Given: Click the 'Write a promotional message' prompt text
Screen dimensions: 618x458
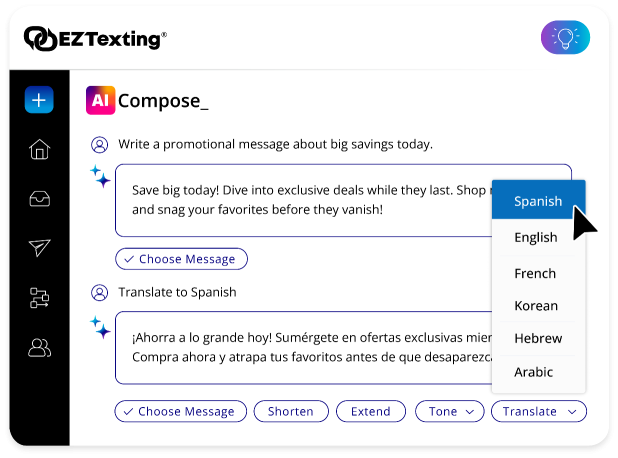Looking at the screenshot, I should [275, 144].
